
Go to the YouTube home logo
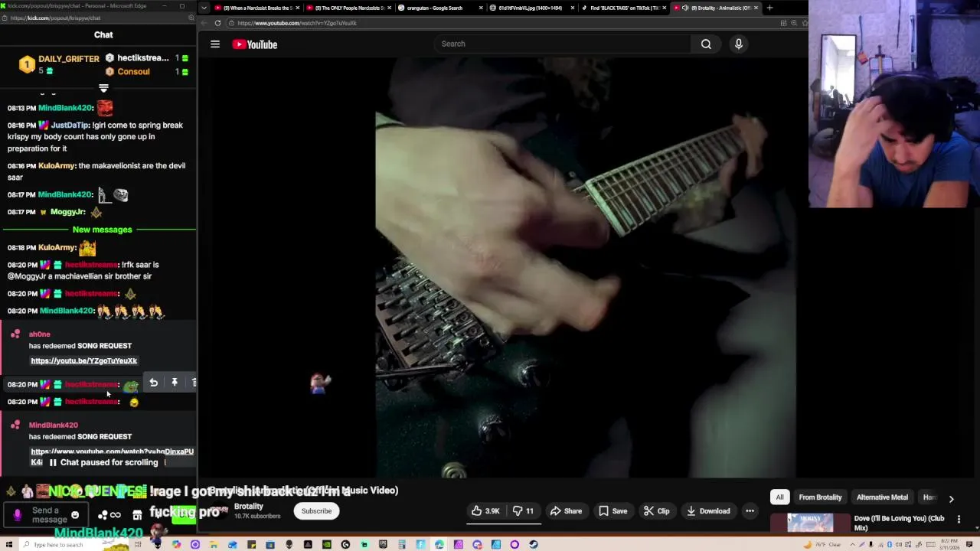[x=255, y=44]
